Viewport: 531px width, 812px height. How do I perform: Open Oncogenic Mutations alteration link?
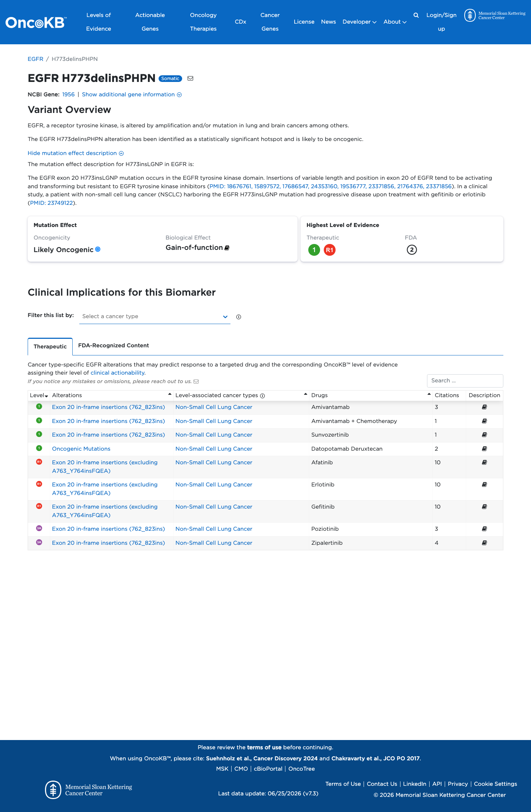tap(81, 449)
